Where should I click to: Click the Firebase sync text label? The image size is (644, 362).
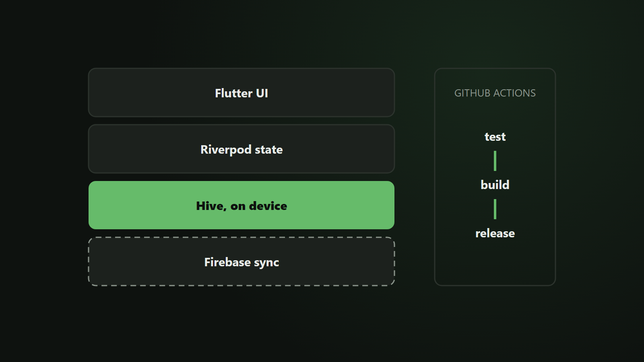(242, 262)
